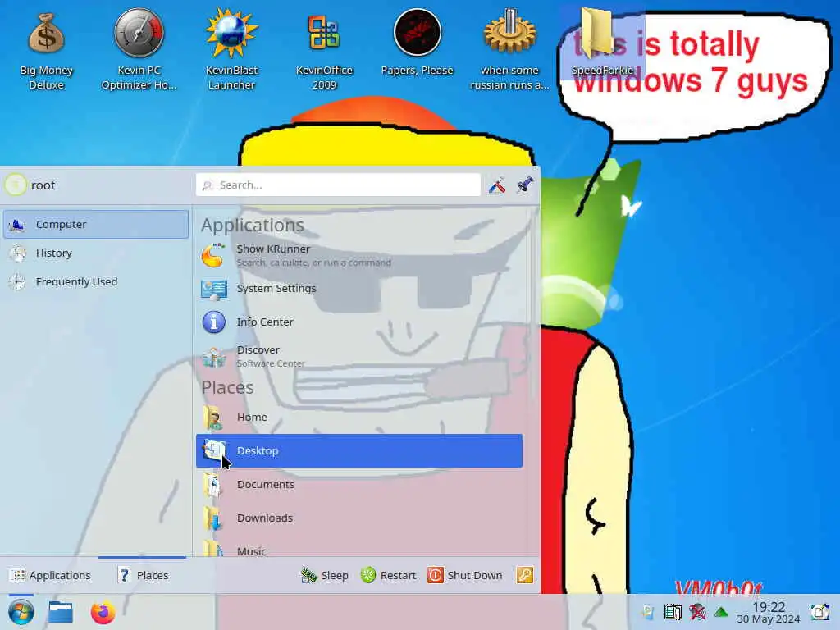Open the file manager taskbar icon

[61, 612]
